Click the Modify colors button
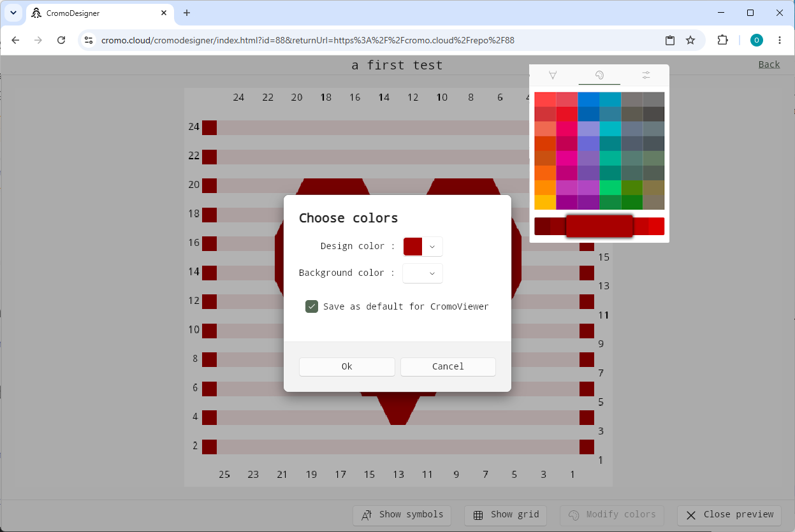This screenshot has width=795, height=532. [611, 515]
